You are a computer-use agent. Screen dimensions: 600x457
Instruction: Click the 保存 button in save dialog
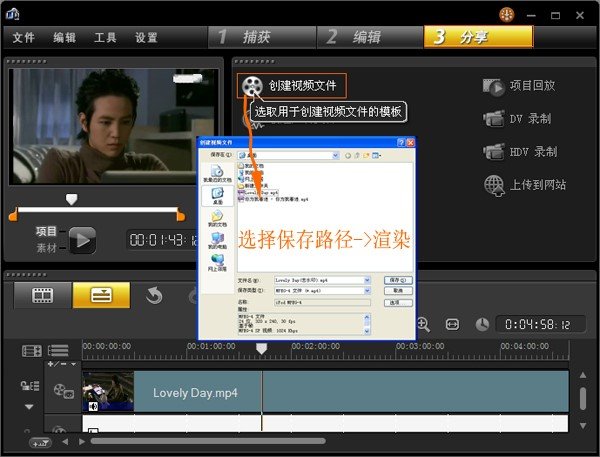(396, 280)
